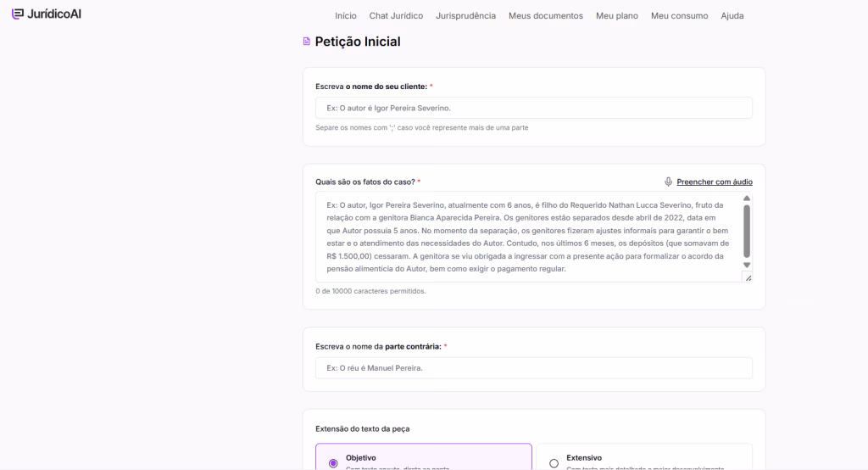868x470 pixels.
Task: Open Meus documentos
Action: tap(546, 16)
